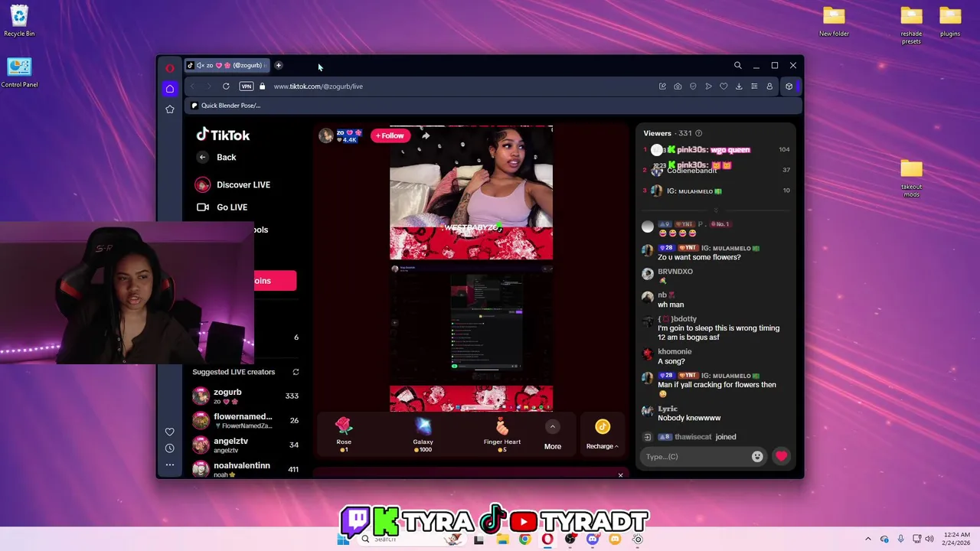
Task: Open the sidebar heart pinboard icon
Action: click(x=170, y=432)
